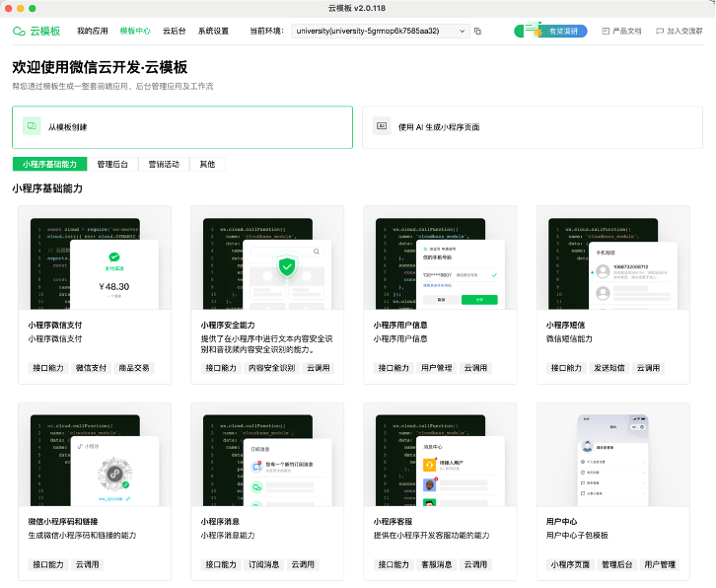Screen dimensions: 716x588
Task: Click the 加入交流群 chat icon
Action: [x=660, y=31]
